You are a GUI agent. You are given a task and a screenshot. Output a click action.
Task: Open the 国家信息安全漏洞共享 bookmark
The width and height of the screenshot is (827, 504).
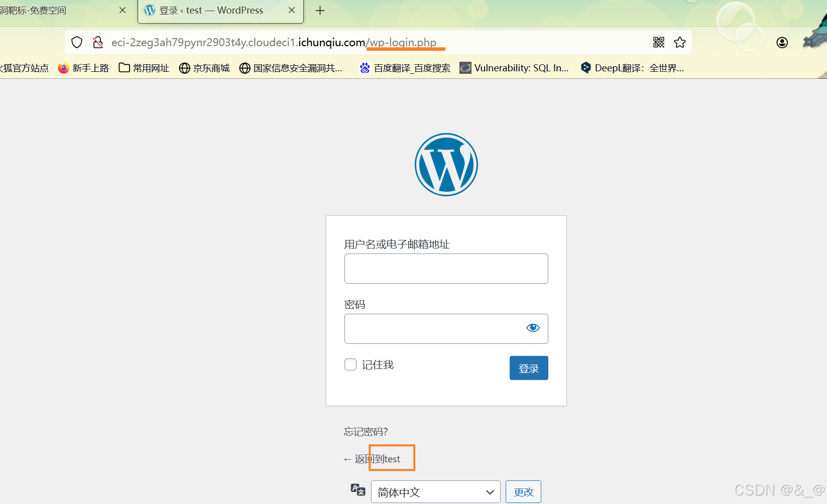[291, 68]
